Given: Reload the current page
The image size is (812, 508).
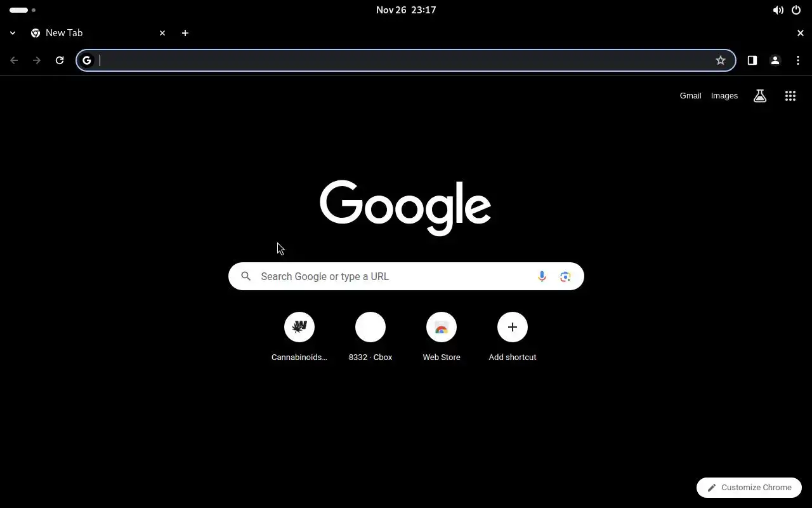Looking at the screenshot, I should (x=60, y=60).
